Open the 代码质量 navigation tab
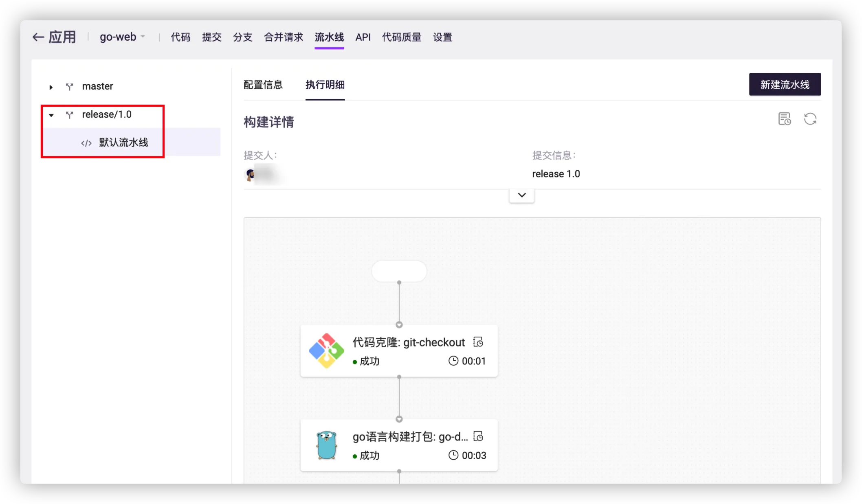 401,37
